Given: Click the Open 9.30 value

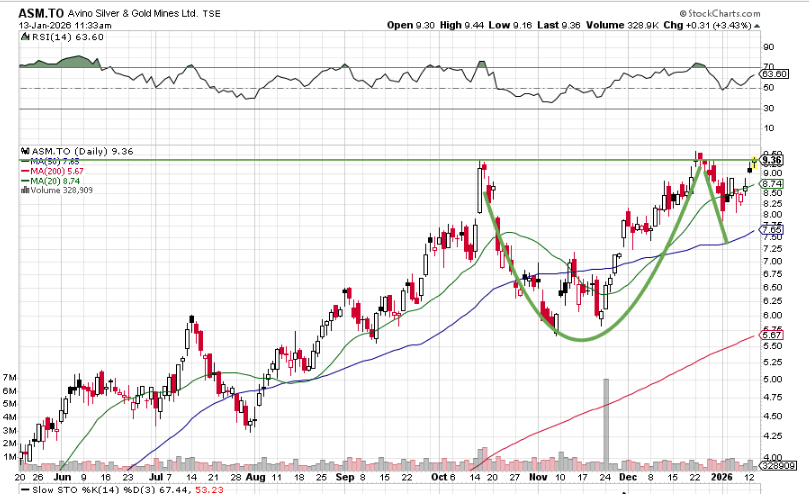Looking at the screenshot, I should click(x=411, y=25).
